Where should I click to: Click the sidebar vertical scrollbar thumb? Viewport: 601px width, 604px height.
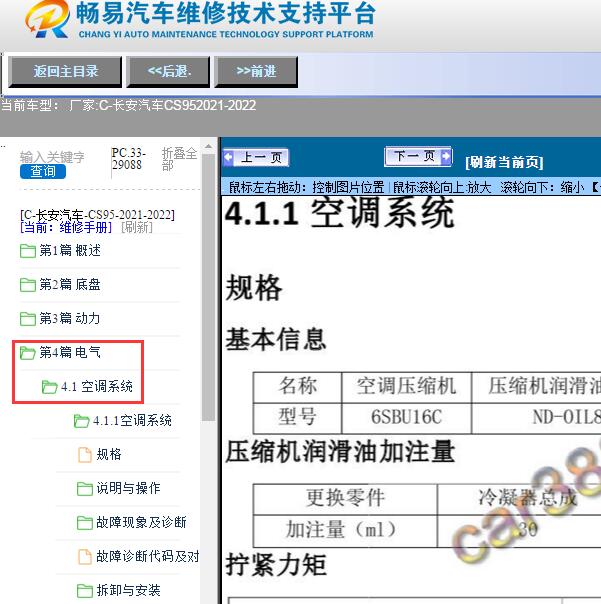pyautogui.click(x=208, y=288)
